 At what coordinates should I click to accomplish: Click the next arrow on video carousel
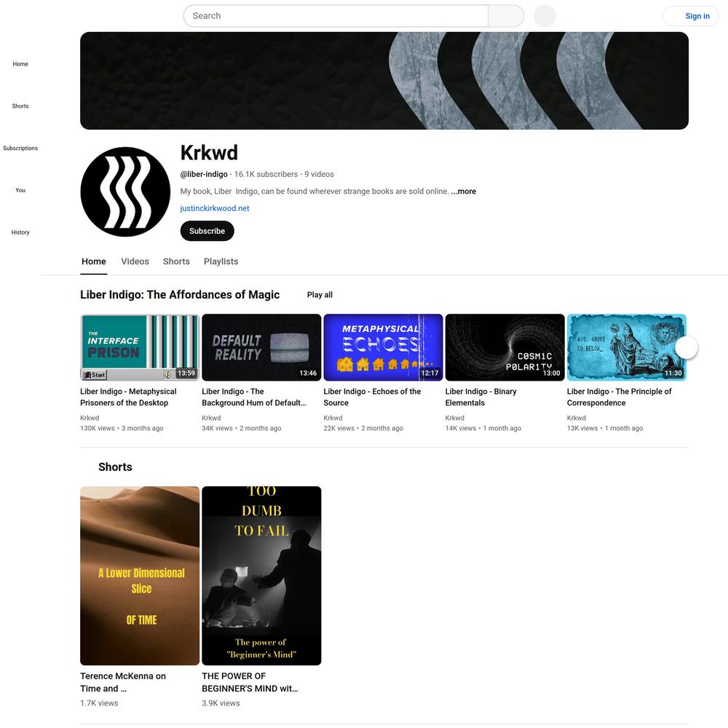[x=687, y=347]
